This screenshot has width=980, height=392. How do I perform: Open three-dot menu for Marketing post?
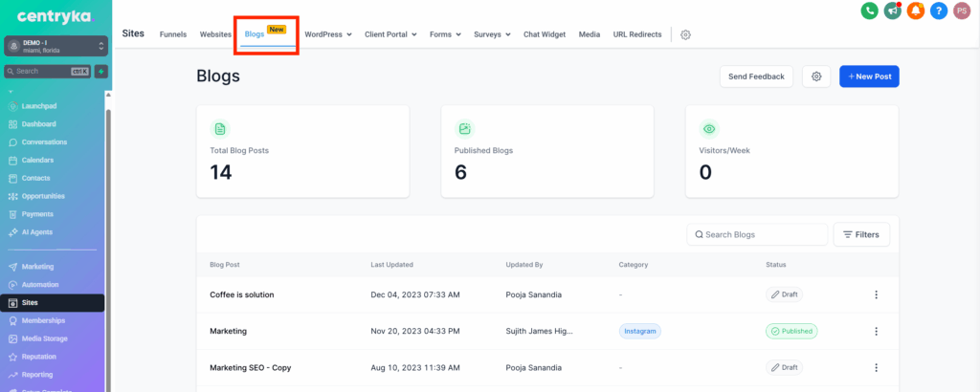coord(876,331)
